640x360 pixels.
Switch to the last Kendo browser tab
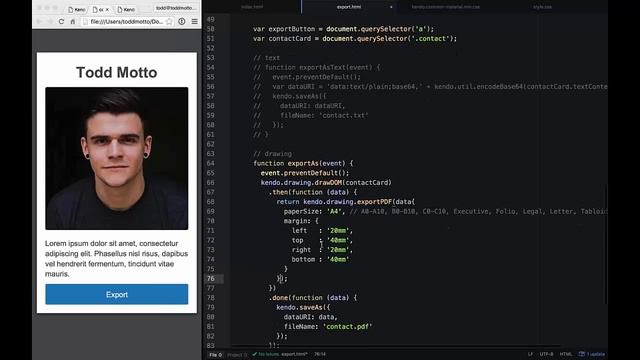click(127, 9)
